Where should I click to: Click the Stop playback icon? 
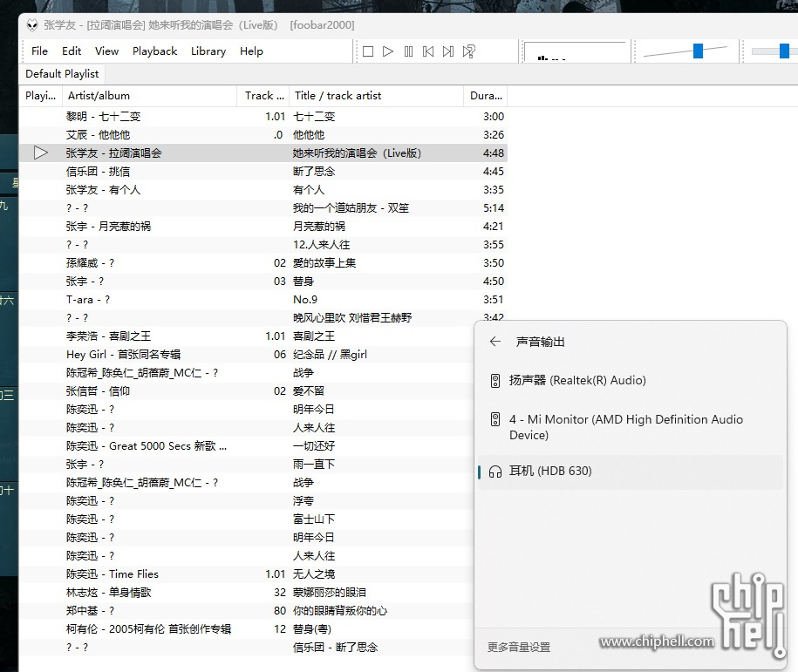(x=369, y=51)
